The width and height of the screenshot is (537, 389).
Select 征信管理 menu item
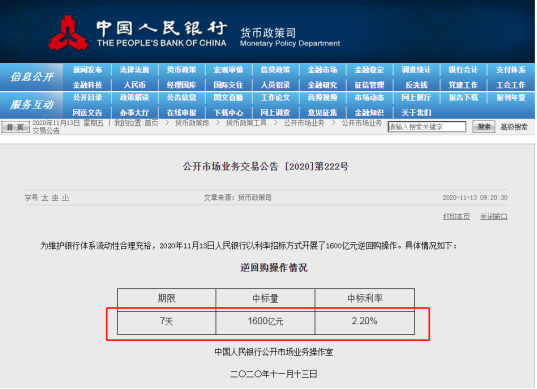coord(369,85)
